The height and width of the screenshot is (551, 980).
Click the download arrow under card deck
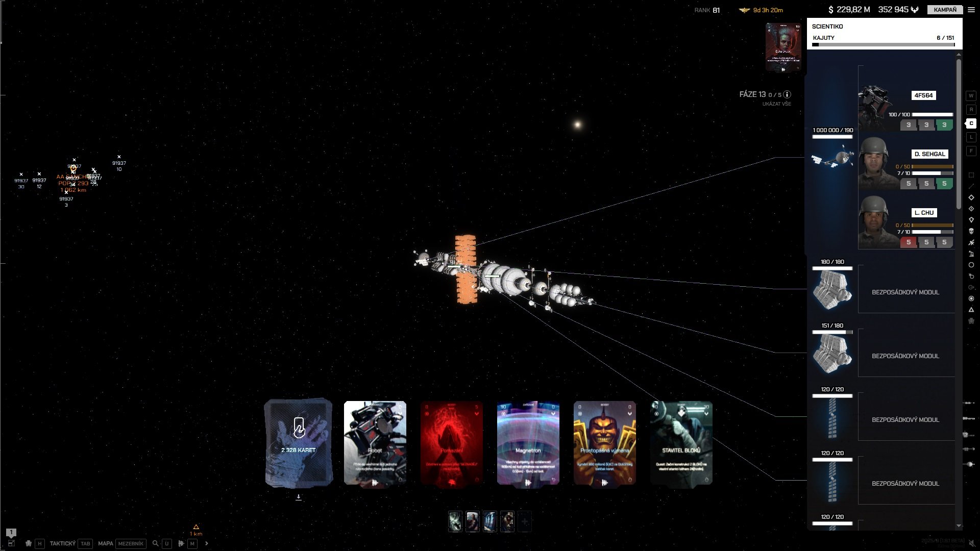299,497
